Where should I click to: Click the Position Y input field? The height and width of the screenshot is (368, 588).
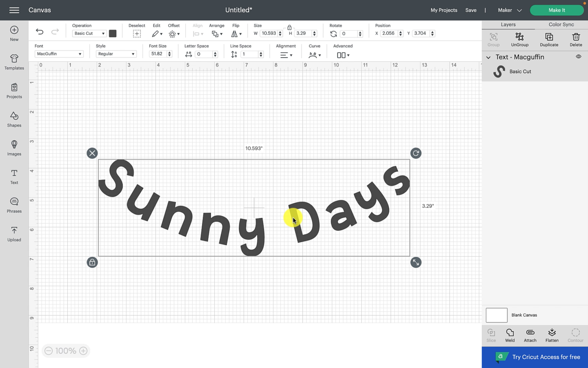421,33
